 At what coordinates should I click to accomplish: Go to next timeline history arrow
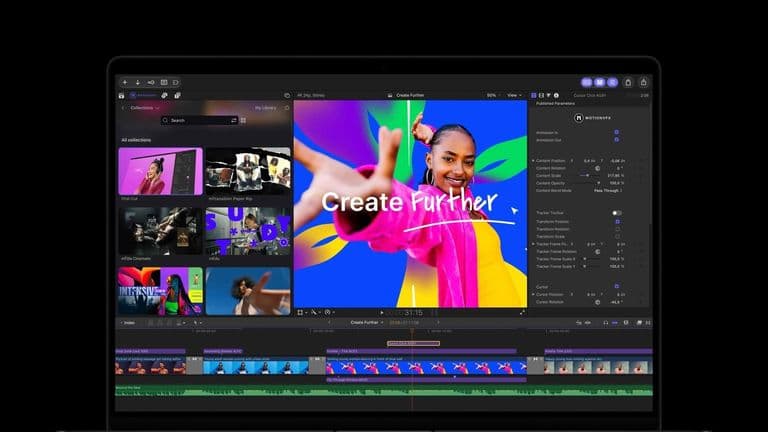[438, 323]
